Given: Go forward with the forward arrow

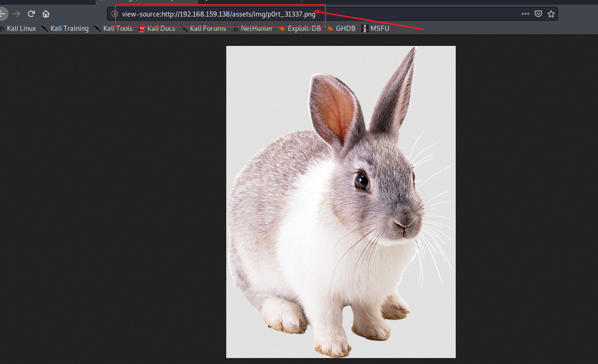Looking at the screenshot, I should pos(17,14).
